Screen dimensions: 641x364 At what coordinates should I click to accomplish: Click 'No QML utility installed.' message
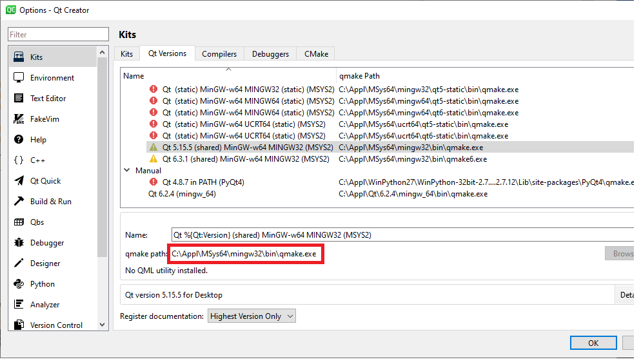point(166,271)
